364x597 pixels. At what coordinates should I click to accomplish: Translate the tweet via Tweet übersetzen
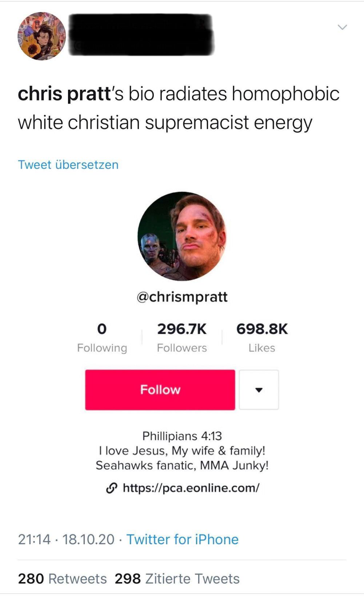(68, 165)
